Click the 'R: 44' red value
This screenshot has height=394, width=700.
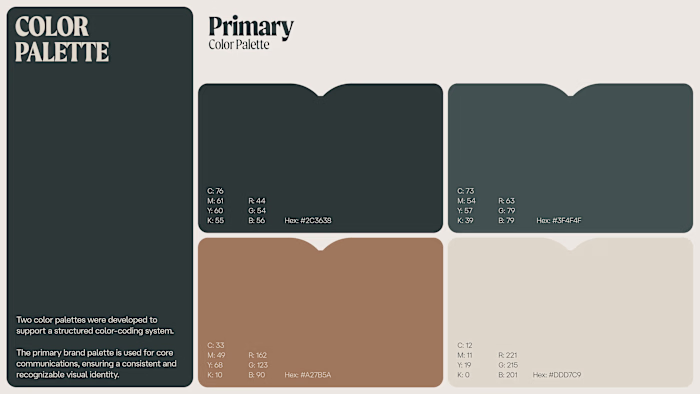pos(257,201)
